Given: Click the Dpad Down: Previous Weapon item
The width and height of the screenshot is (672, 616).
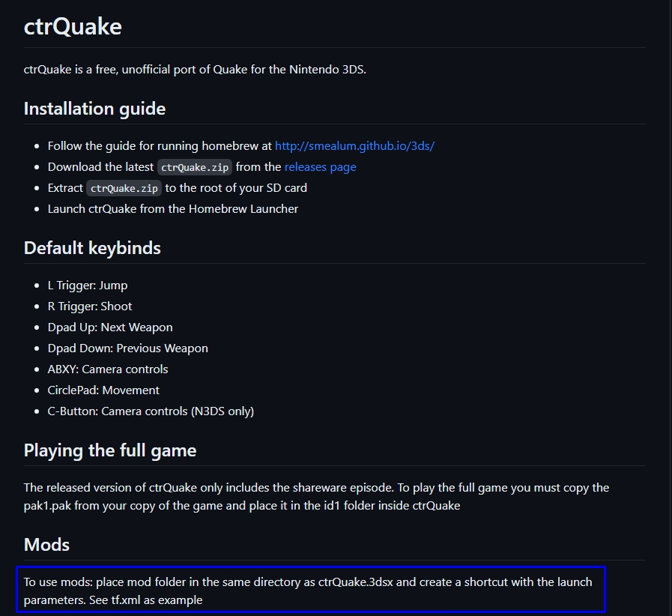Looking at the screenshot, I should click(127, 348).
